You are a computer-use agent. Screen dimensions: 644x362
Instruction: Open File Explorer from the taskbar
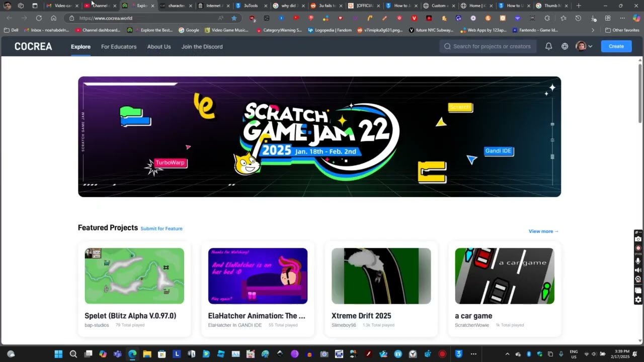(x=147, y=354)
